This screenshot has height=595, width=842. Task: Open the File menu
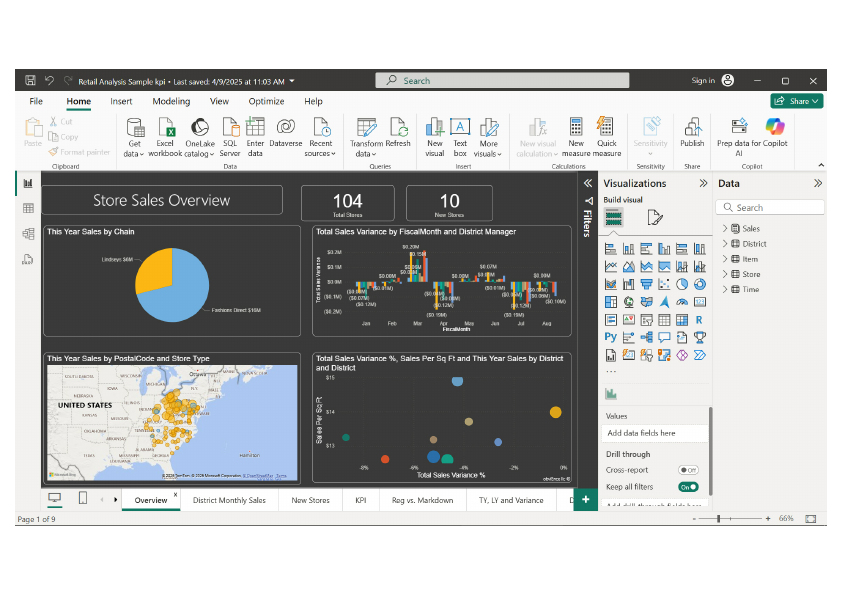pyautogui.click(x=36, y=101)
